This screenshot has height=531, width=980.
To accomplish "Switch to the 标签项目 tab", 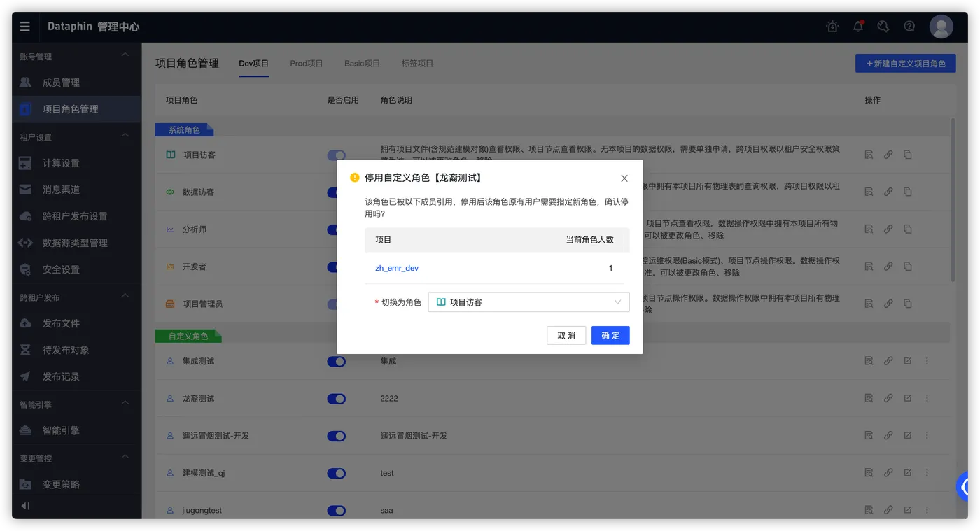I will pos(417,64).
